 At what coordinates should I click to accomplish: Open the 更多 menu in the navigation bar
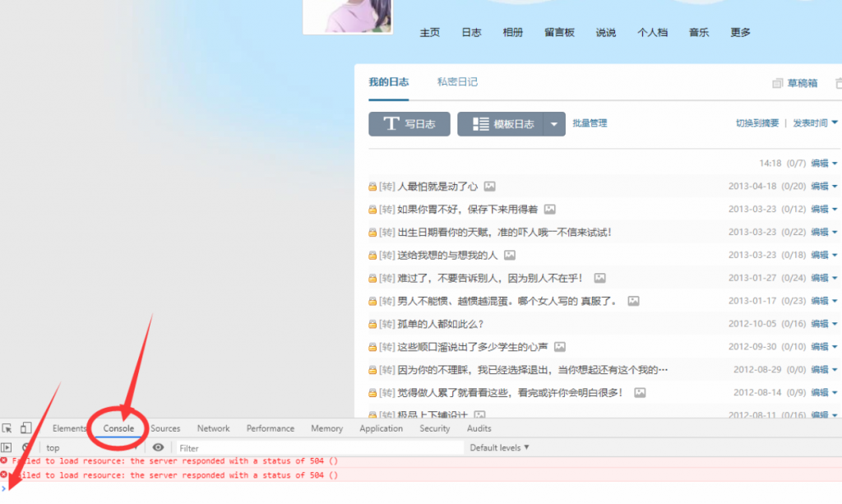(738, 32)
